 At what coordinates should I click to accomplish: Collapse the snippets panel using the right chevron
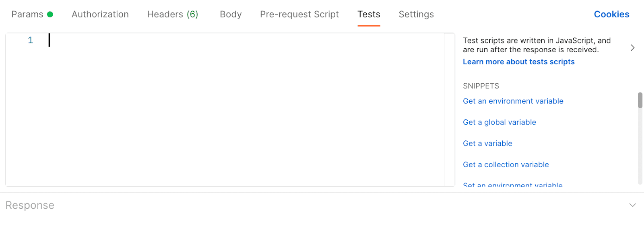click(632, 47)
